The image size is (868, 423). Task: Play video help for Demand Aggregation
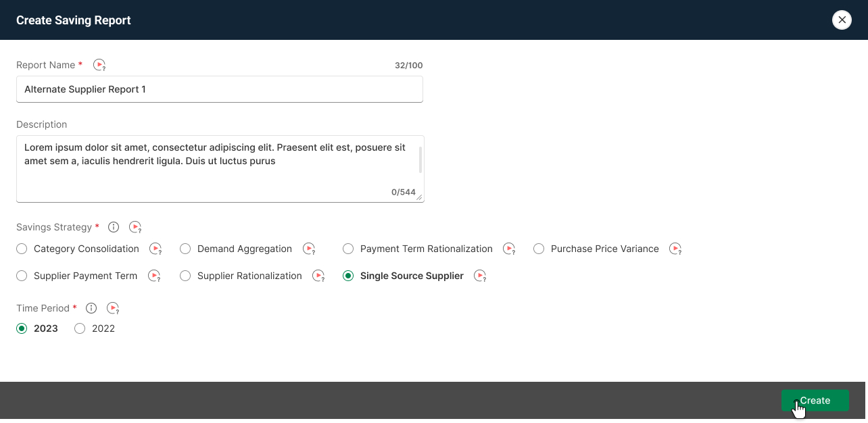click(x=309, y=249)
